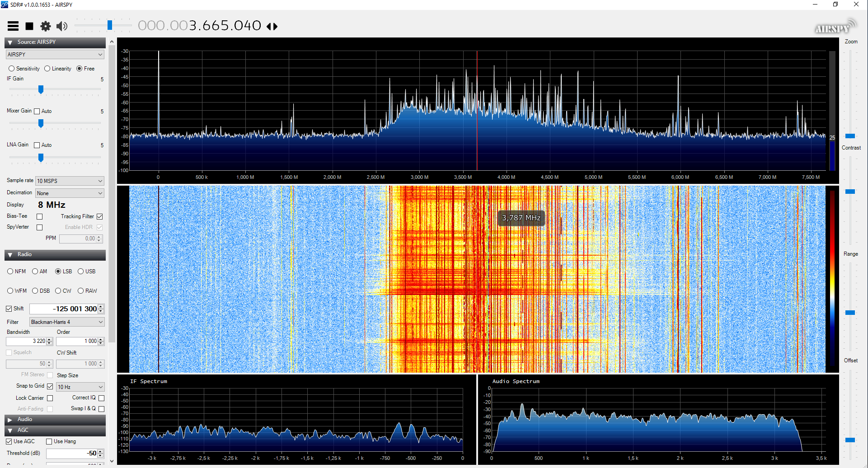Expand the Audio panel
The height and width of the screenshot is (468, 868).
[10, 420]
